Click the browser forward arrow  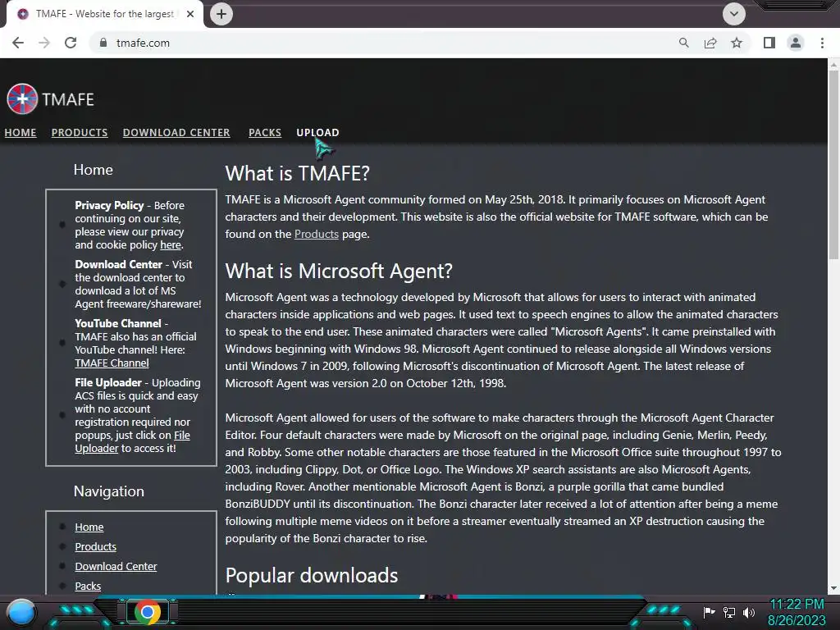[x=44, y=43]
